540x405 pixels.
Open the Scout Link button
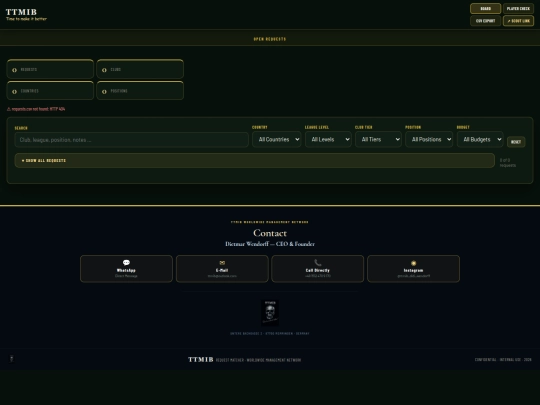518,21
